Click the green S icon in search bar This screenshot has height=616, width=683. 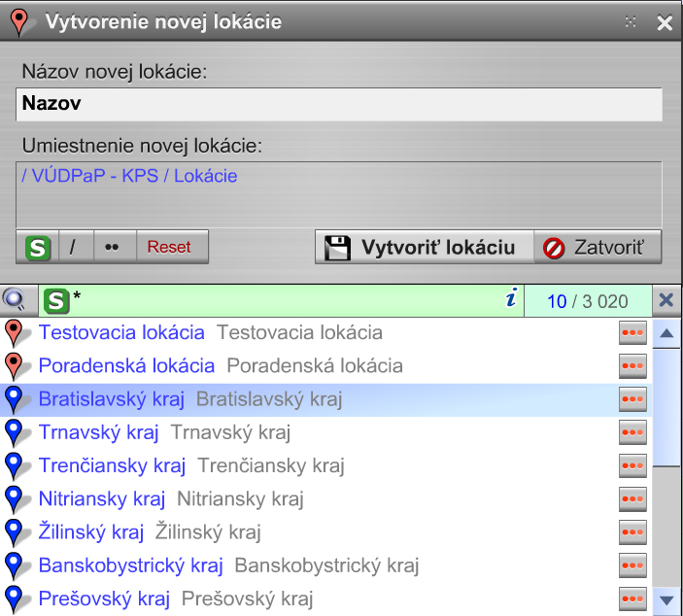pos(56,301)
